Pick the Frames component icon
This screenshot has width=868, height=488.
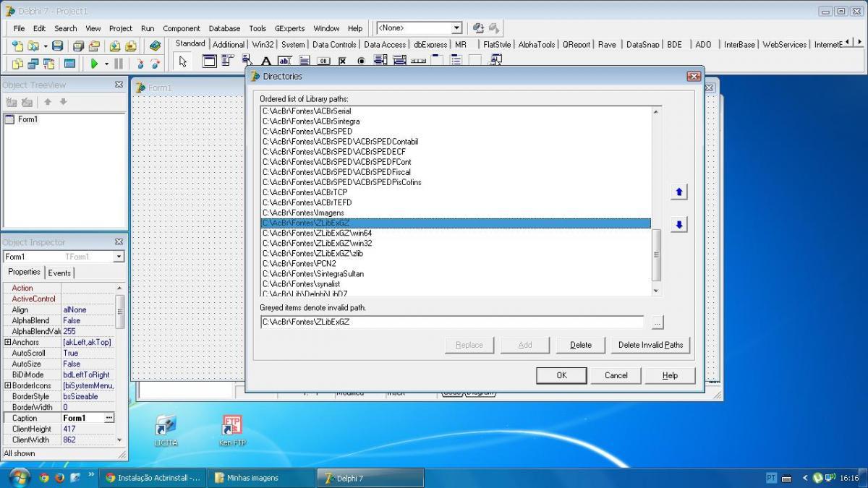209,61
